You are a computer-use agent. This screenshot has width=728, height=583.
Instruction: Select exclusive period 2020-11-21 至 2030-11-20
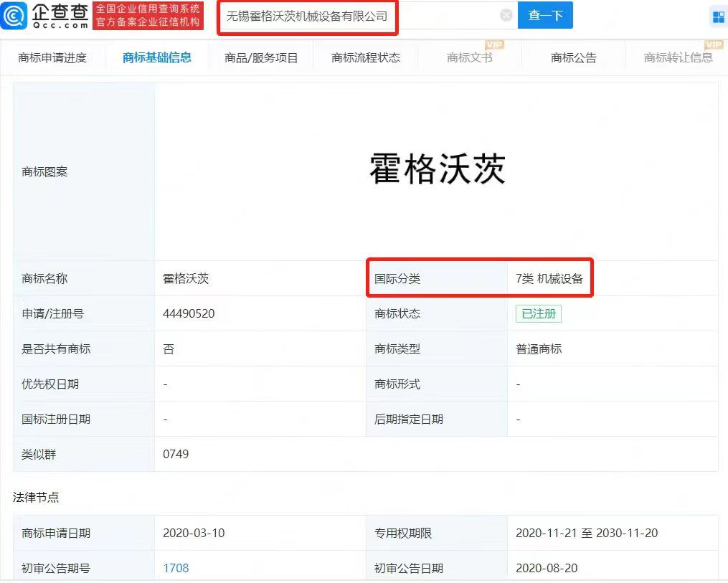click(x=587, y=533)
